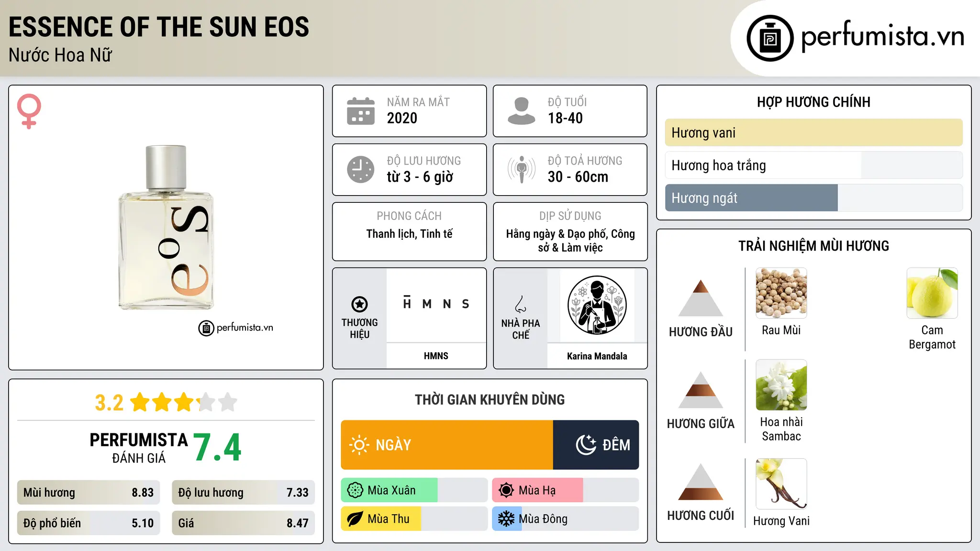This screenshot has height=551, width=980.
Task: Click the fifth grey rating star
Action: pyautogui.click(x=228, y=402)
